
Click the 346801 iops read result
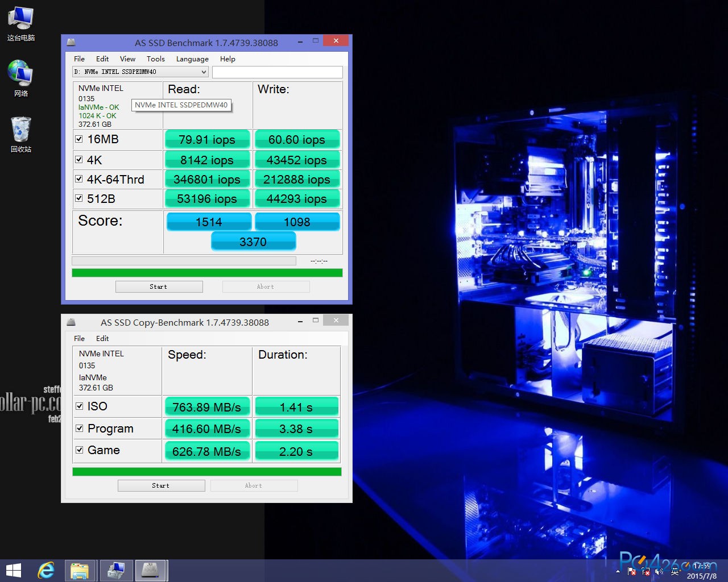point(207,180)
